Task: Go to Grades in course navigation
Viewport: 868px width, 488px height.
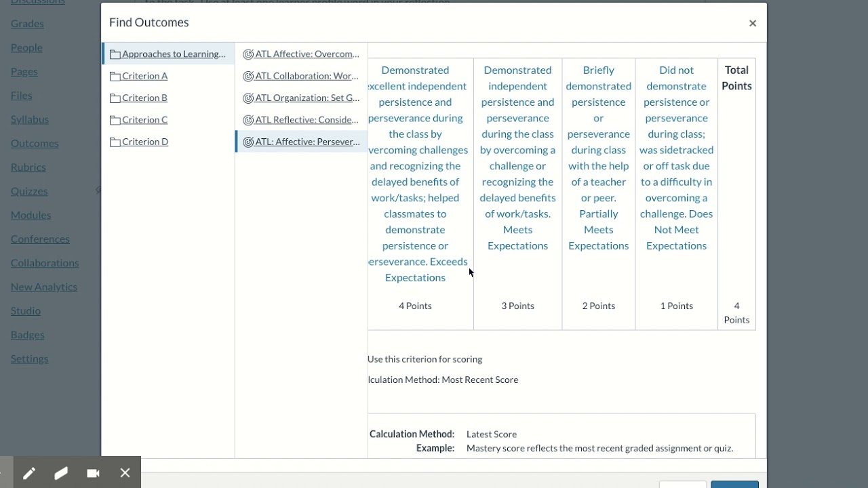Action: point(27,24)
